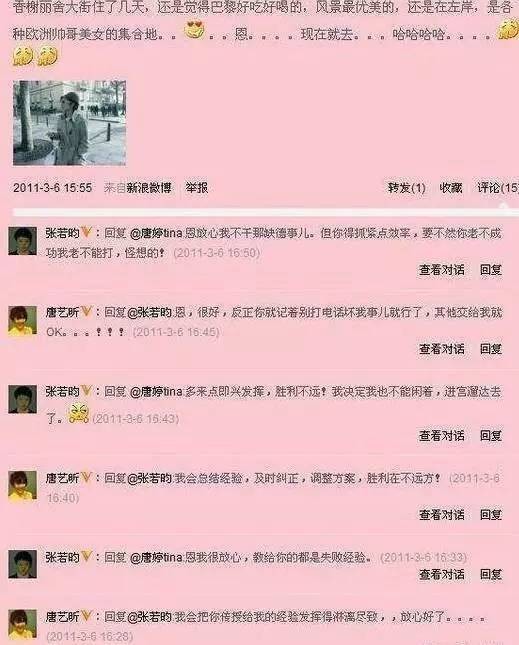The height and width of the screenshot is (645, 519).
Task: Open the 评论 comments link
Action: point(498,188)
